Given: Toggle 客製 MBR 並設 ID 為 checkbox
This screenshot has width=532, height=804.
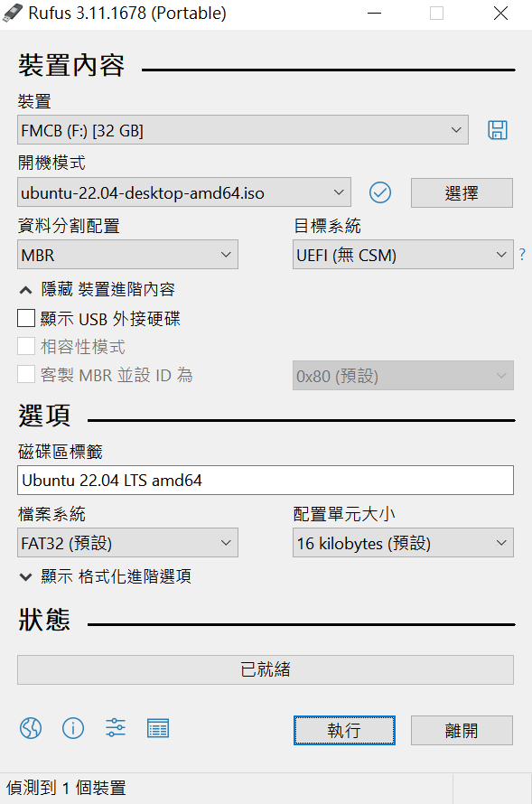Looking at the screenshot, I should tap(26, 374).
